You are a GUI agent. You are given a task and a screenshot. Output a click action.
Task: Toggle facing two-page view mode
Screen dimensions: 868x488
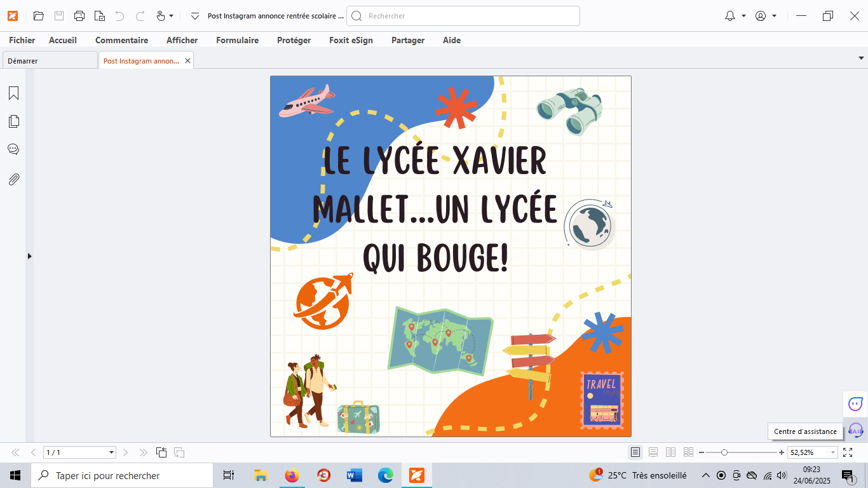click(x=670, y=452)
